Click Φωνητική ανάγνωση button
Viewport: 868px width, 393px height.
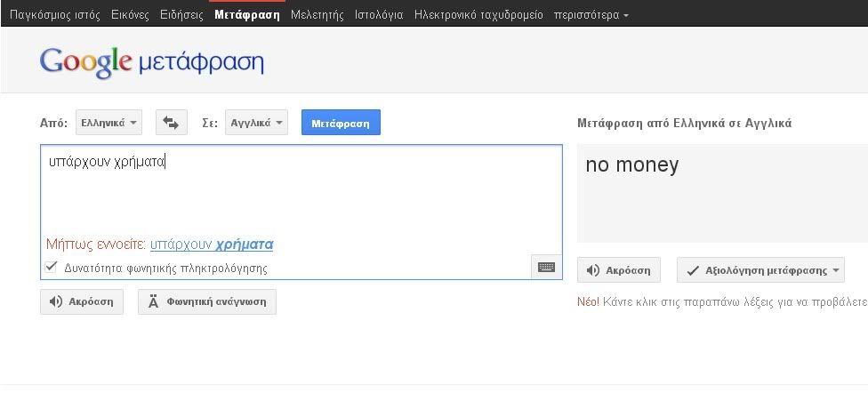[x=207, y=301]
